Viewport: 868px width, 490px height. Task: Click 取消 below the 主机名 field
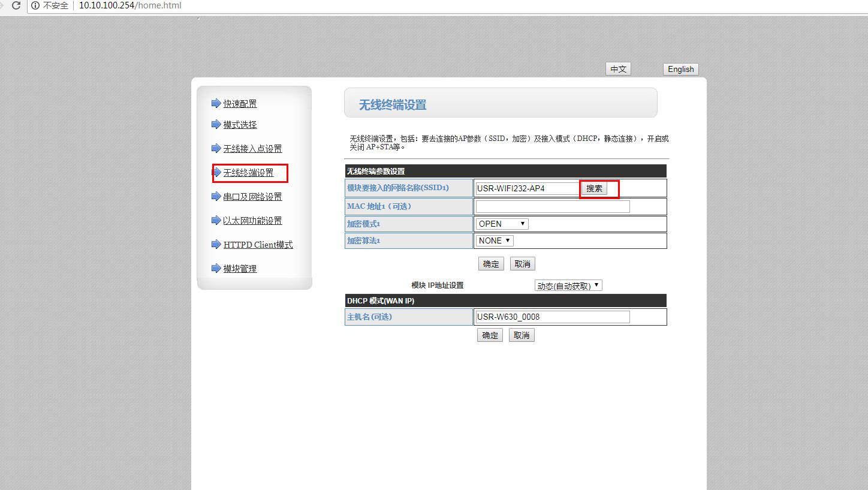521,335
